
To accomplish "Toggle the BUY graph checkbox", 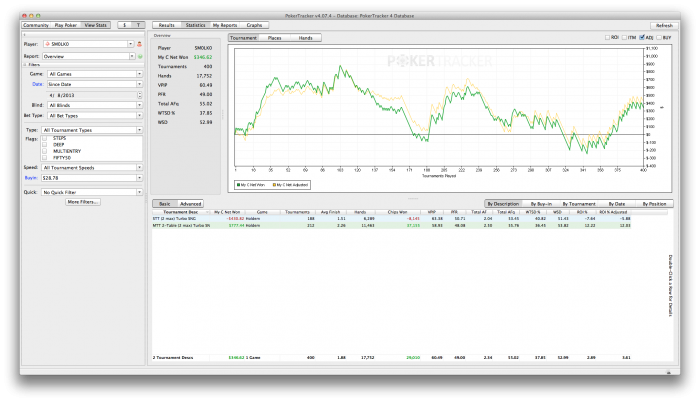I will click(x=659, y=38).
